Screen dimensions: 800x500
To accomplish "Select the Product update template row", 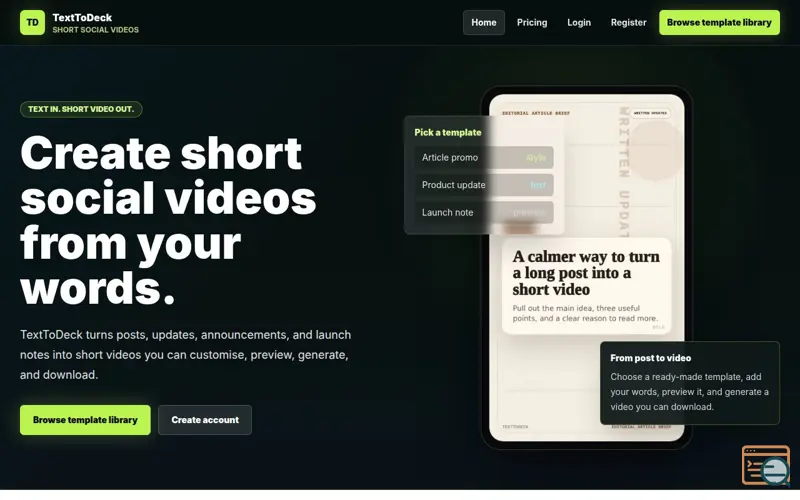I will point(484,185).
